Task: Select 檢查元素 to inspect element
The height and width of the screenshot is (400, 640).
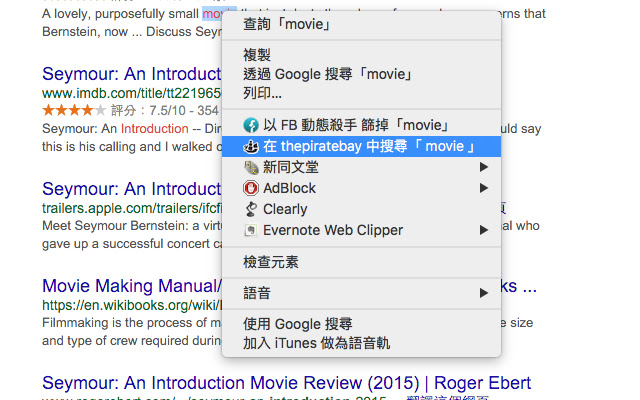Action: click(x=271, y=262)
